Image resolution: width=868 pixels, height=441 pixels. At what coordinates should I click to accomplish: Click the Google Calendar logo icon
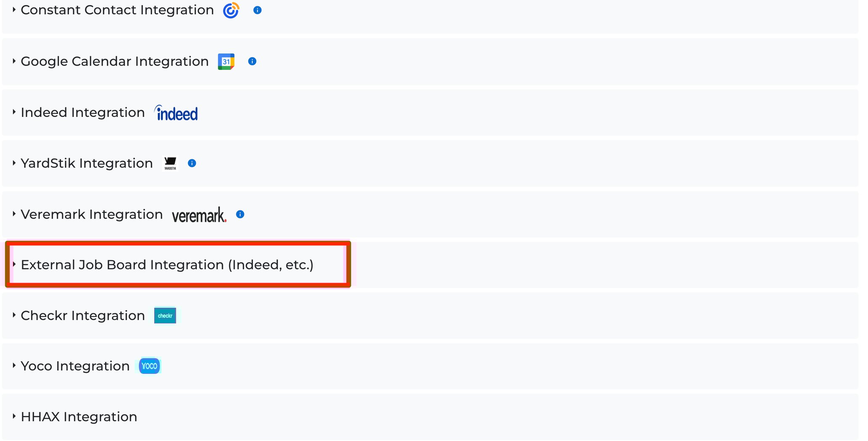226,61
